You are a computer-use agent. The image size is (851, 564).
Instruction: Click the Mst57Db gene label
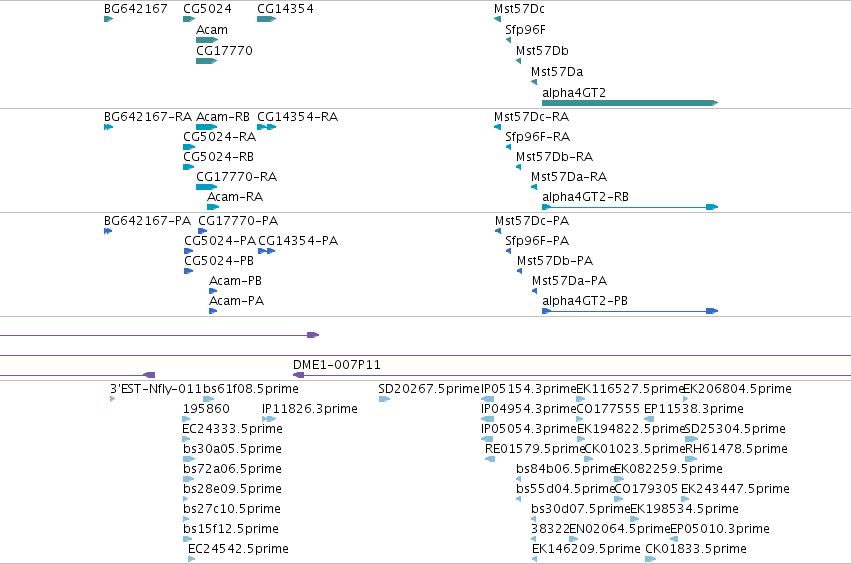[542, 50]
